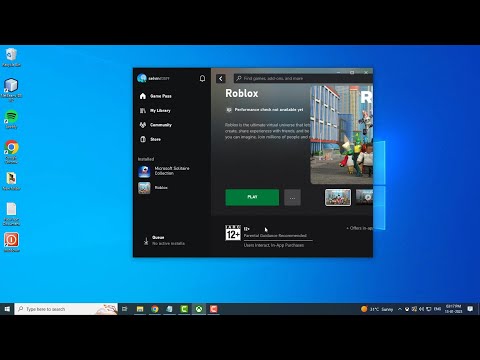Open the yellow folder icon on desktop
480x360 pixels.
click(x=11, y=181)
